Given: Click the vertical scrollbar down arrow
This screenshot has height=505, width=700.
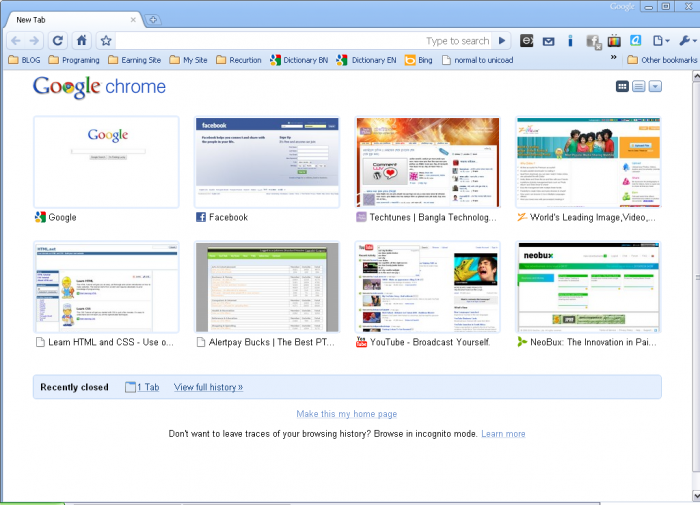Looking at the screenshot, I should [x=696, y=495].
